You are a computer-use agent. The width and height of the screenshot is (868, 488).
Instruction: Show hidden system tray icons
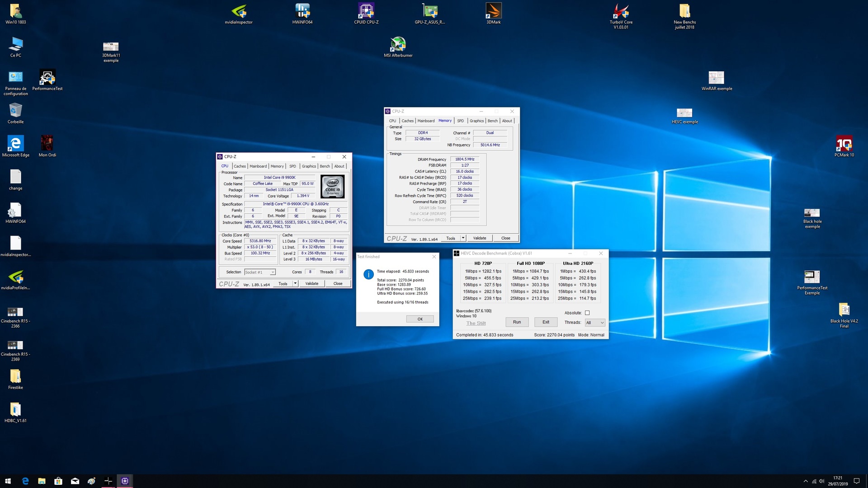(x=805, y=481)
